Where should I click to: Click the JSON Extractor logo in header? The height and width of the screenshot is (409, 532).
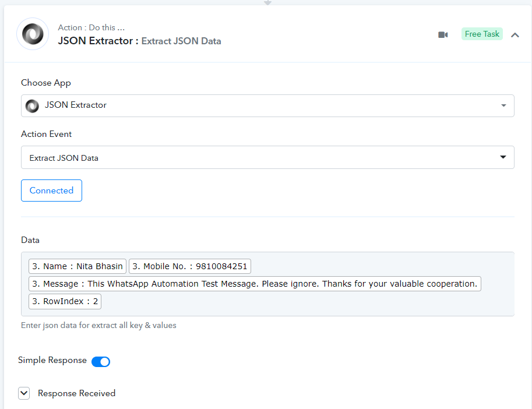click(x=33, y=34)
